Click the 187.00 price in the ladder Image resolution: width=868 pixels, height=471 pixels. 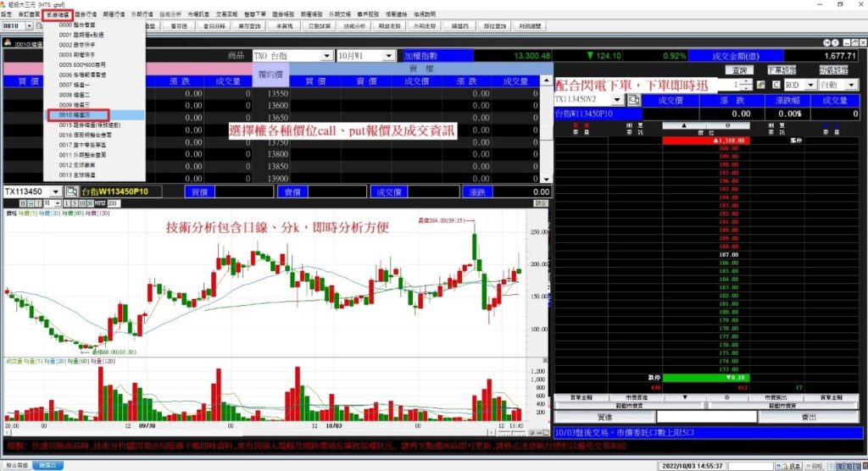click(x=728, y=255)
